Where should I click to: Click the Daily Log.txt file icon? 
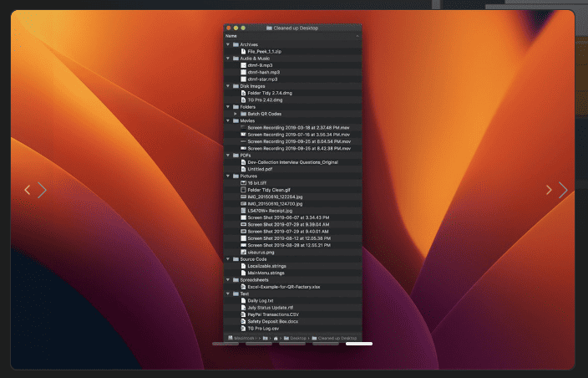[x=243, y=301]
